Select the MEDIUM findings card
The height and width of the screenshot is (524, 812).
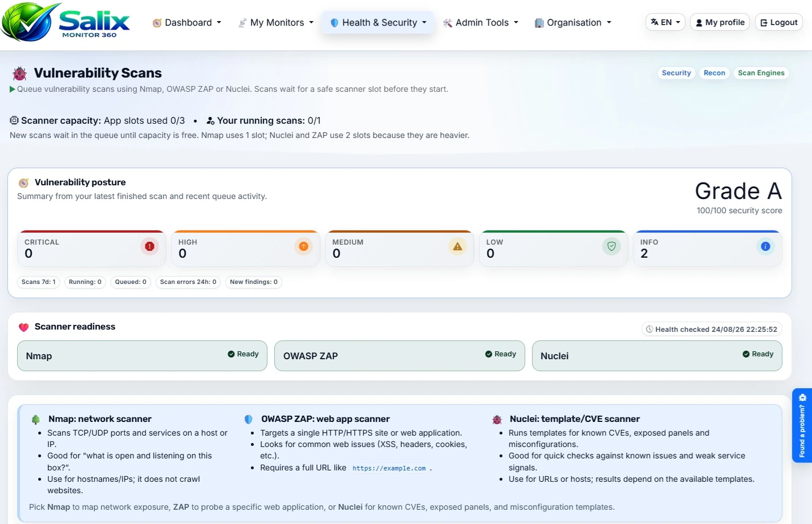coord(400,248)
